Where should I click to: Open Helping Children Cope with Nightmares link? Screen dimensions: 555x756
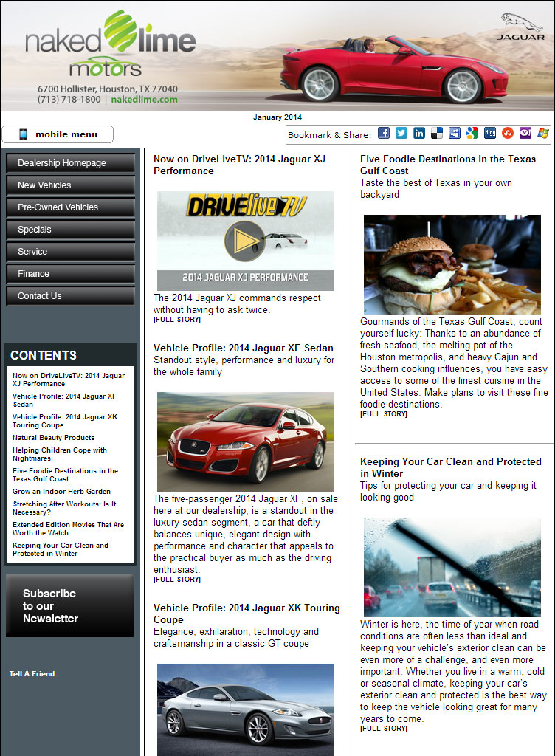[60, 454]
